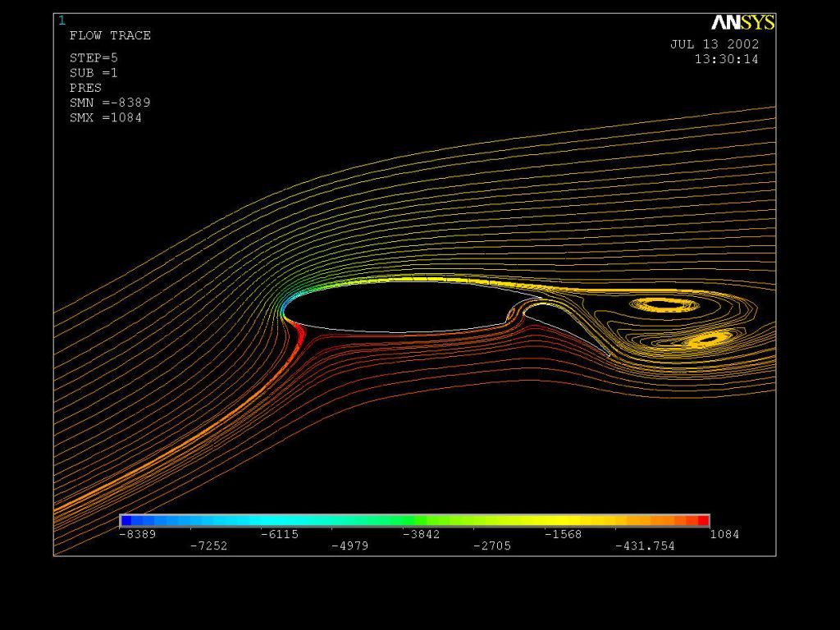
Task: Click the 'FLOW TRACE' title text
Action: pyautogui.click(x=110, y=35)
